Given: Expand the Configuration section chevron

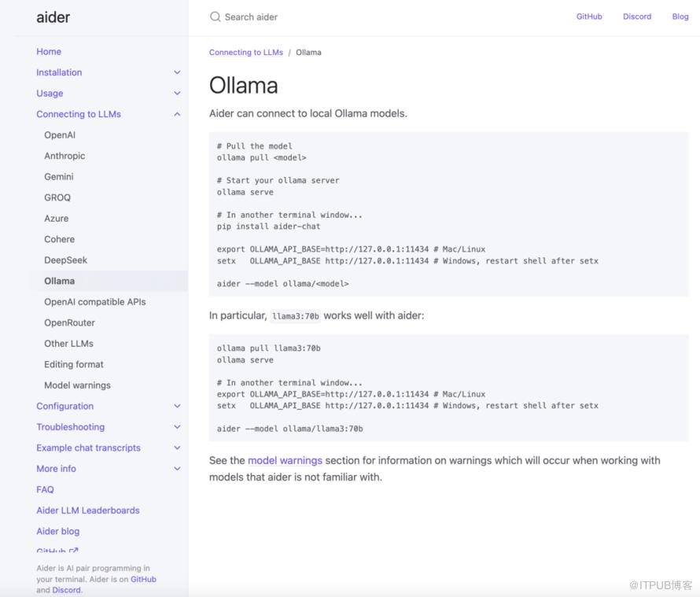Looking at the screenshot, I should pos(177,407).
